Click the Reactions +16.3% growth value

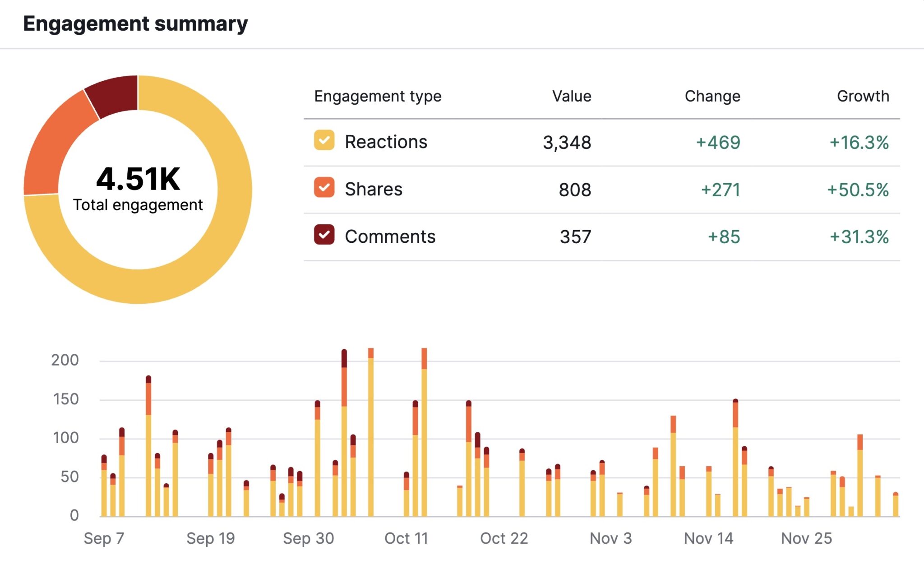point(859,143)
